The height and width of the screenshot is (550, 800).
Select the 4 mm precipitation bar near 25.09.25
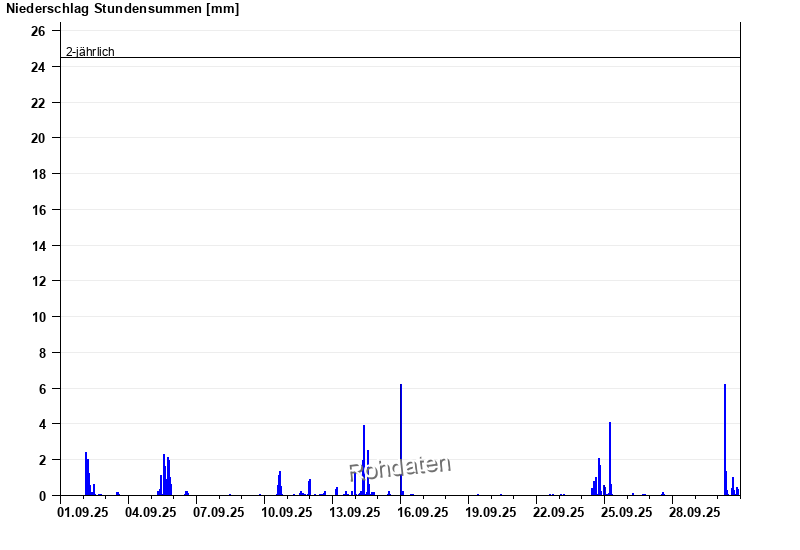tap(609, 460)
